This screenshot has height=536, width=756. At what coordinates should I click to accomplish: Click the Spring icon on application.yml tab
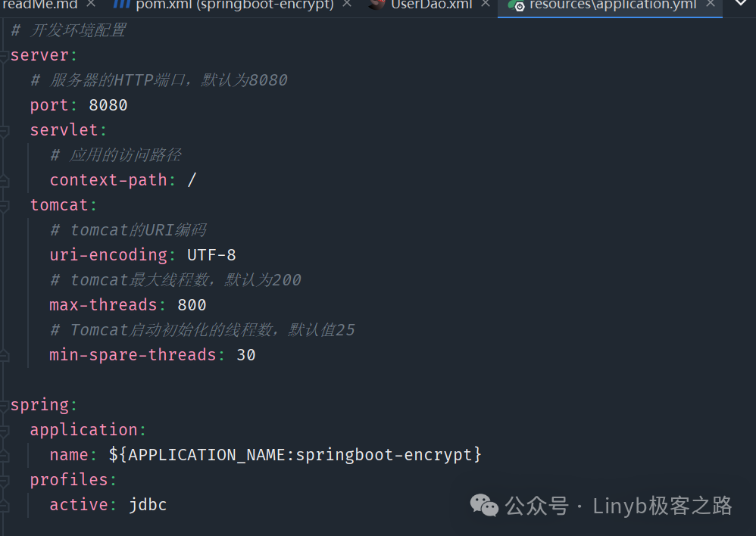(x=517, y=5)
